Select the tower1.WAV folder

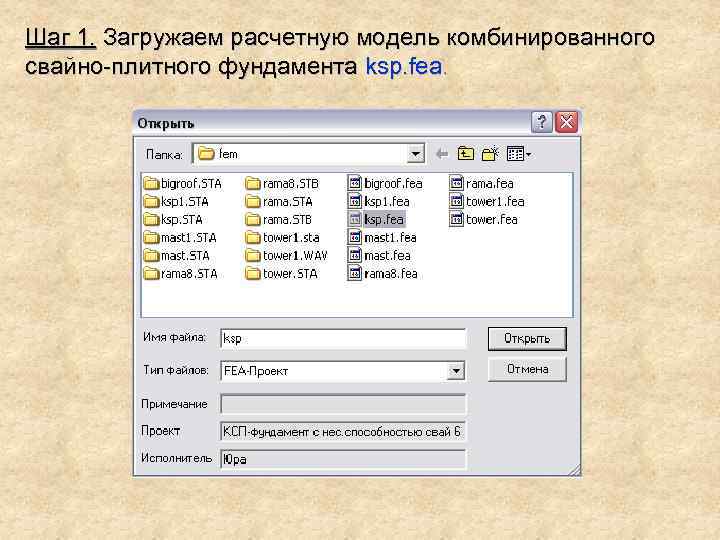(x=286, y=256)
